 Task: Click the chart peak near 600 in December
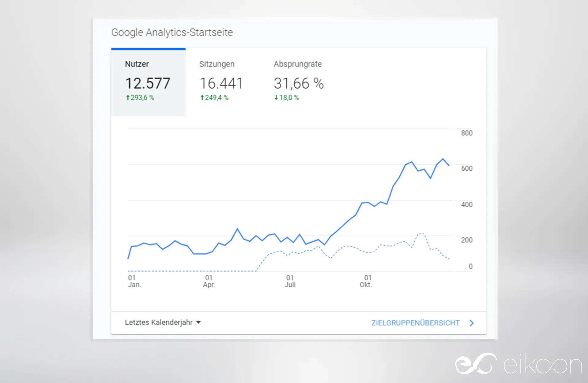click(443, 159)
